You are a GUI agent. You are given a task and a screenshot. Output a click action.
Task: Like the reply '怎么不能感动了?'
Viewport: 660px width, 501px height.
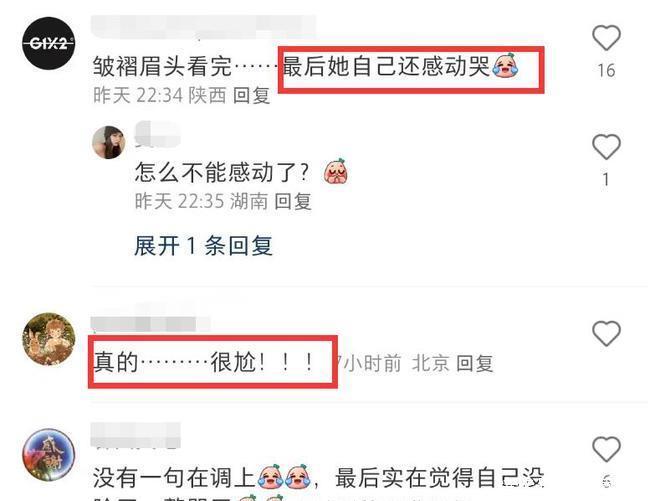click(606, 147)
